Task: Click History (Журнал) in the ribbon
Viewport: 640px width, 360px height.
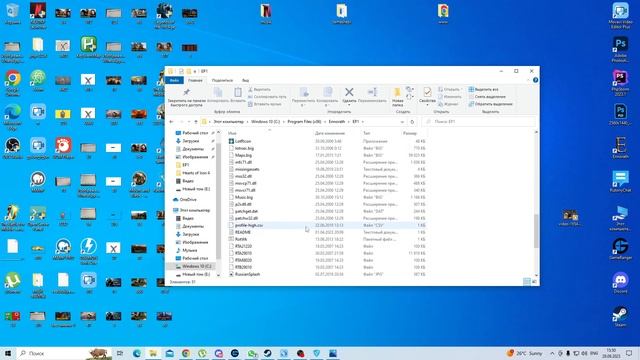Action: (x=448, y=104)
